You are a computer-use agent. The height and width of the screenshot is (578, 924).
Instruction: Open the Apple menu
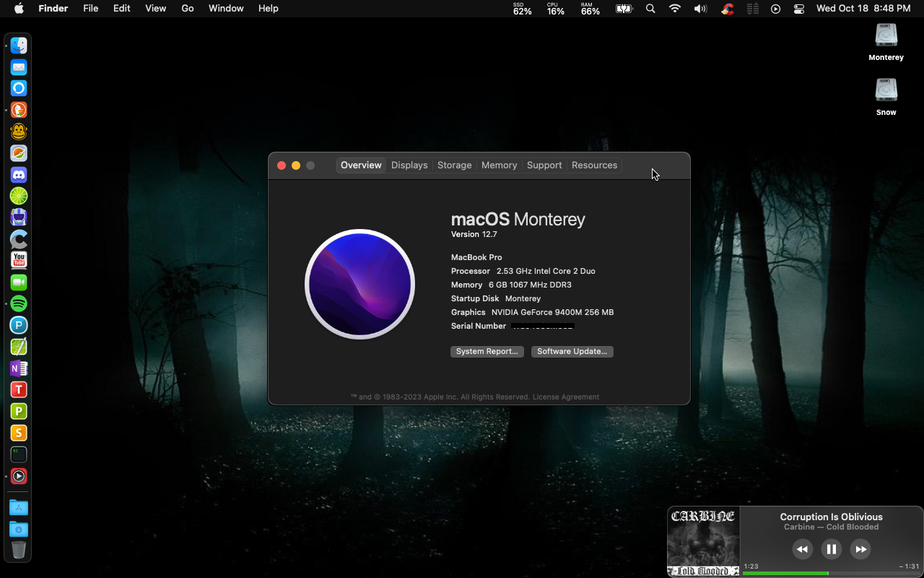click(19, 9)
